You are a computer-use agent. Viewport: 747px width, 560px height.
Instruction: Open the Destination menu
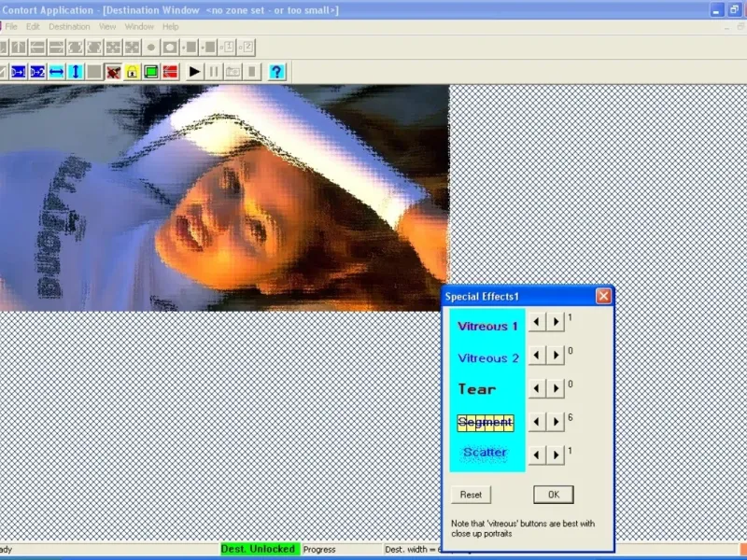[68, 26]
